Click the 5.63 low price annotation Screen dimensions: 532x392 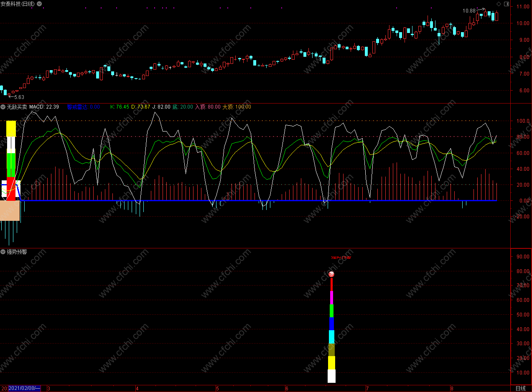click(19, 97)
